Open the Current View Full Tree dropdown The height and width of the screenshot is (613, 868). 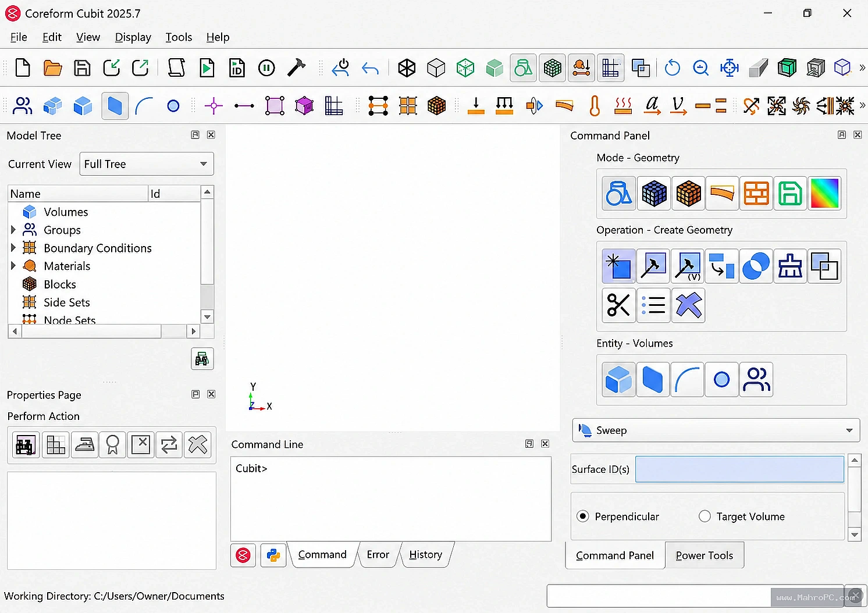pyautogui.click(x=147, y=164)
